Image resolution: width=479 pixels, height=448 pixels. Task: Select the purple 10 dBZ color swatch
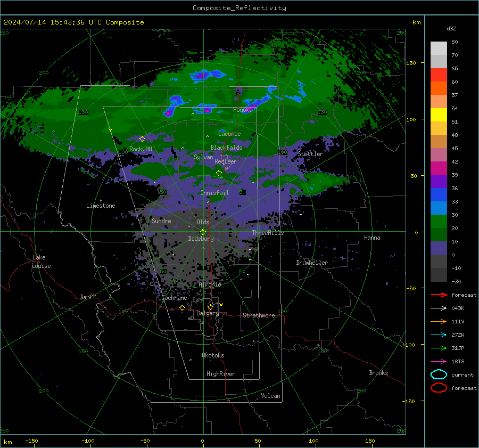(439, 248)
